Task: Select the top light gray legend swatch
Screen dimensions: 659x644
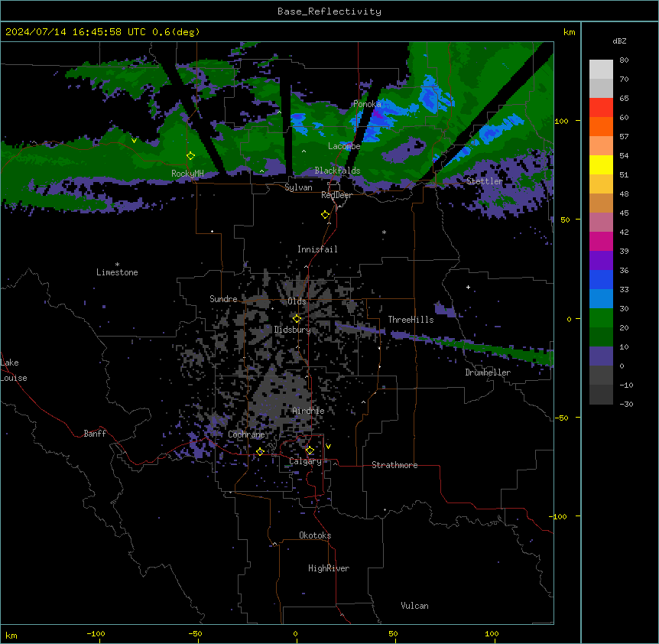Action: point(601,69)
